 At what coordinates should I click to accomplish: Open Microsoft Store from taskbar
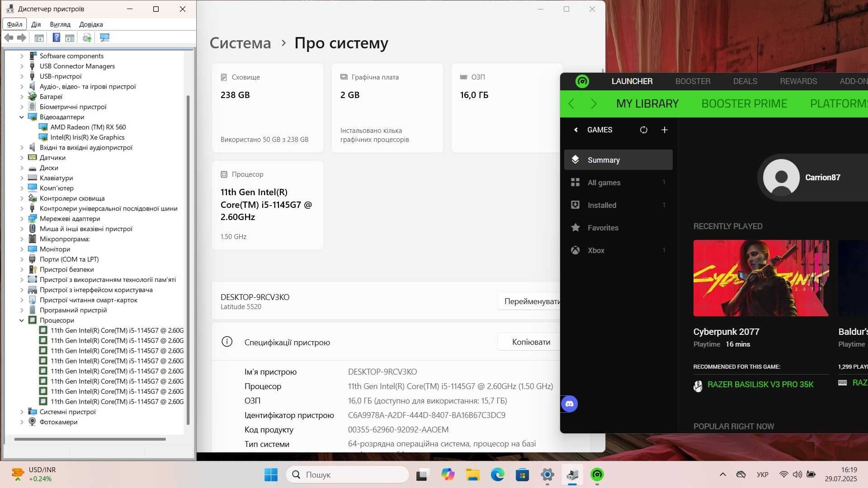pyautogui.click(x=522, y=474)
